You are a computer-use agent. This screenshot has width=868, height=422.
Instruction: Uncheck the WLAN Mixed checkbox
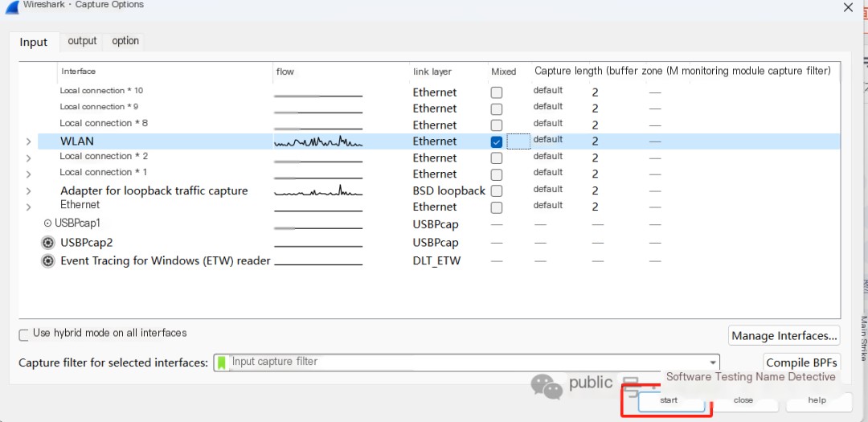tap(497, 141)
